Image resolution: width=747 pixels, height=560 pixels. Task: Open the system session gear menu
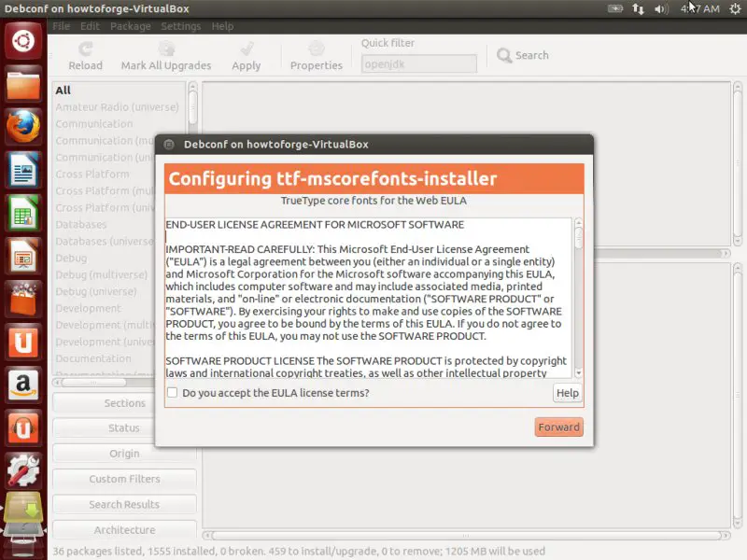pos(735,8)
